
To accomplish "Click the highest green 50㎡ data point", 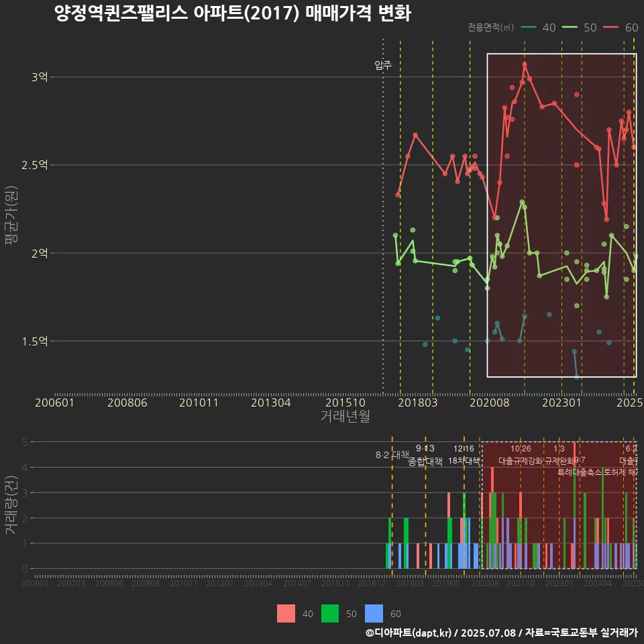I will click(522, 202).
